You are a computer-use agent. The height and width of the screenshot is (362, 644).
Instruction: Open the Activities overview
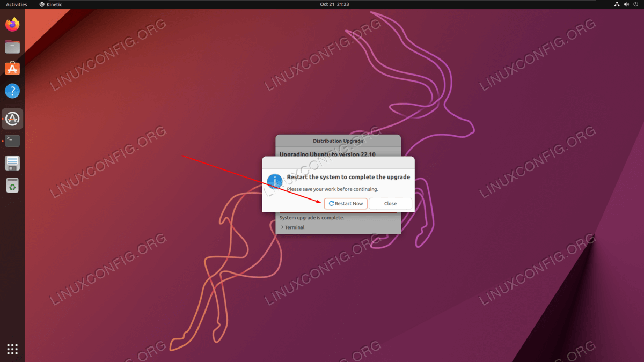coord(17,4)
